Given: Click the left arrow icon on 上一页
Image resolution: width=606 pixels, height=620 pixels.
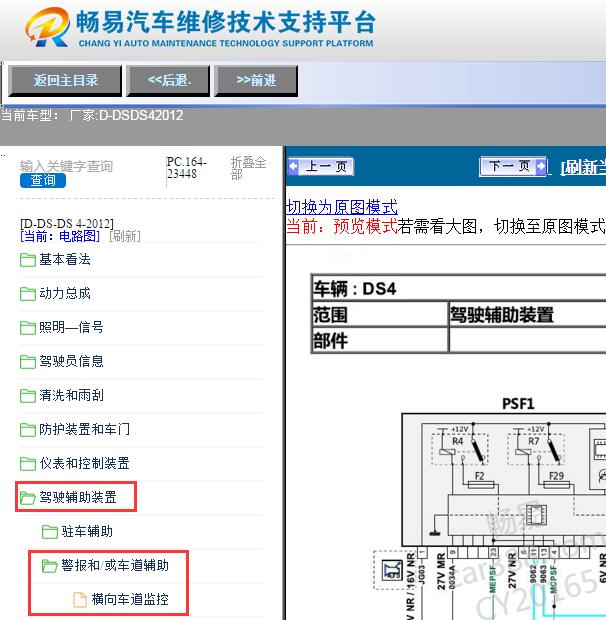Looking at the screenshot, I should tap(293, 166).
